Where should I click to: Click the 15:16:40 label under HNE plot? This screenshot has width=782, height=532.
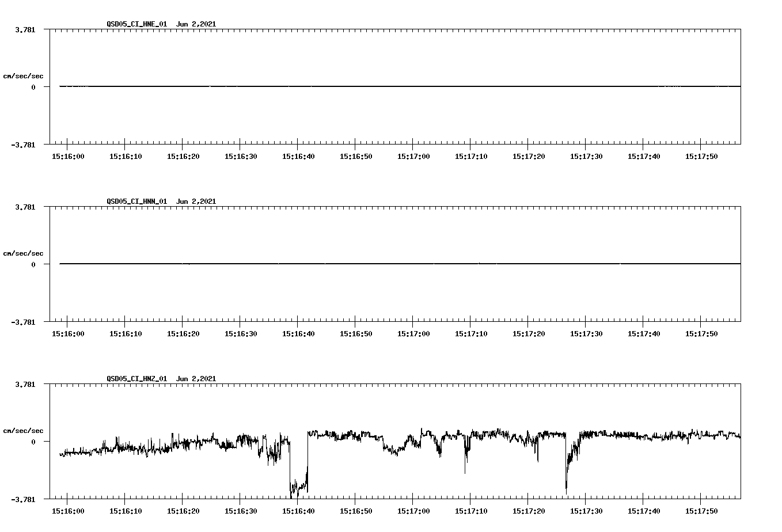coord(298,157)
